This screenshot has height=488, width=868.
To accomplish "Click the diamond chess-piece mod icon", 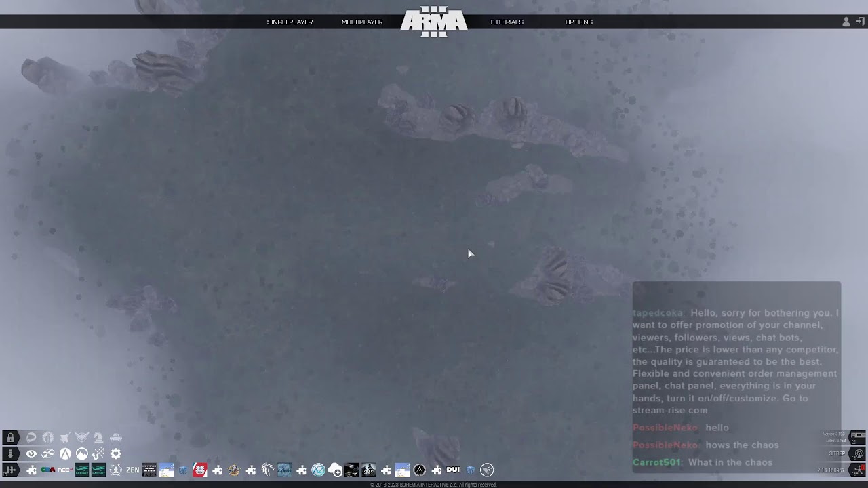I will point(116,470).
